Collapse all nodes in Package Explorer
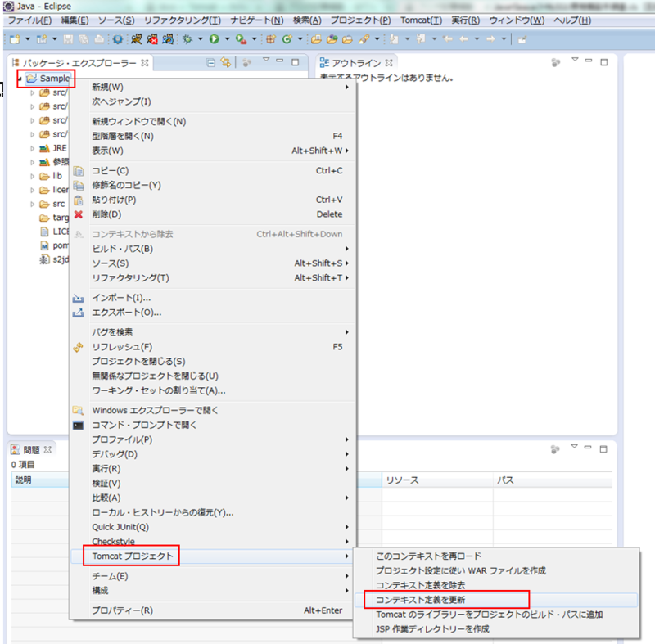 tap(210, 62)
